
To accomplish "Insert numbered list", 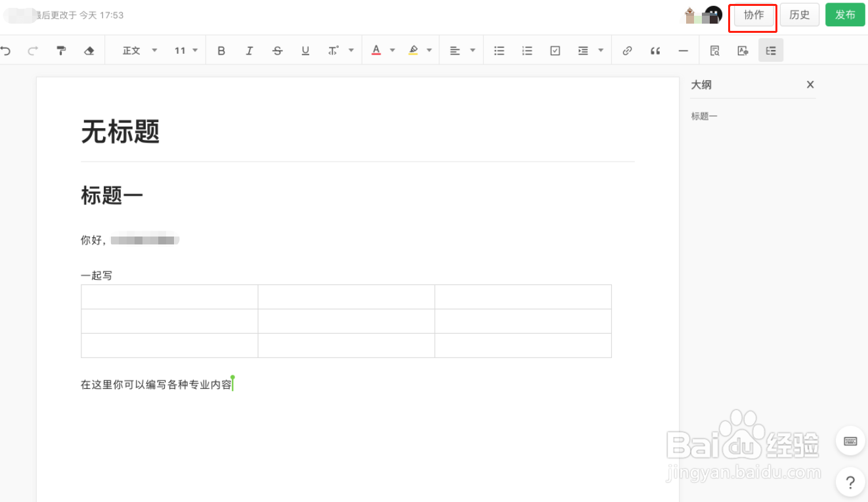I will pos(527,51).
